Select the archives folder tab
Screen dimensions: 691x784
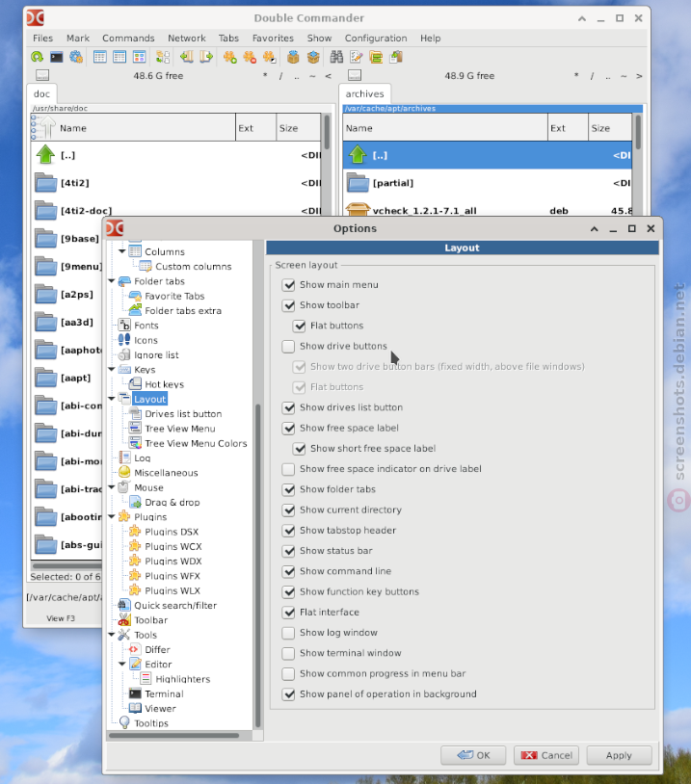click(x=364, y=94)
